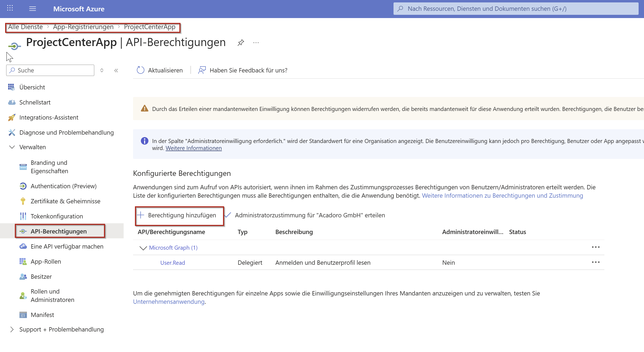Image resolution: width=644 pixels, height=352 pixels.
Task: Click the ProjectCenterApp title icon
Action: coord(14,46)
